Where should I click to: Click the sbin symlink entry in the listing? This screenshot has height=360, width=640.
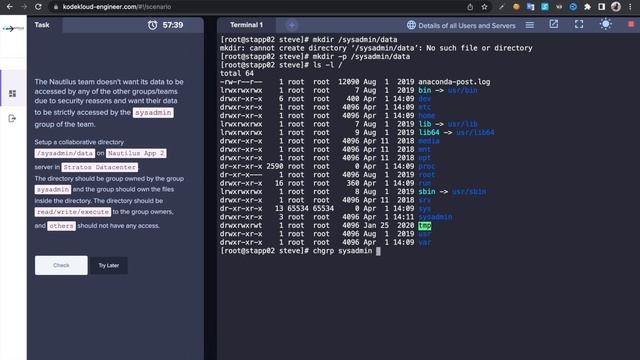(452, 192)
